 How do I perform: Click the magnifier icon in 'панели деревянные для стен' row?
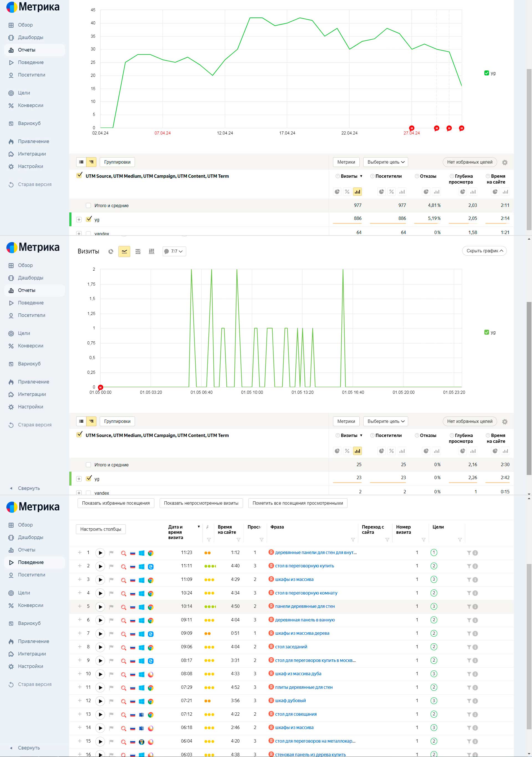[124, 607]
